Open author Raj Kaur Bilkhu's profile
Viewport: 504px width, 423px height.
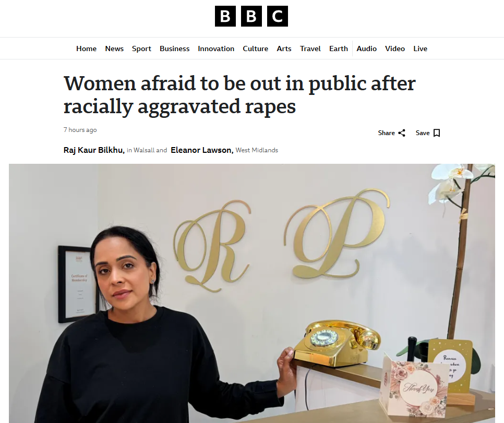pyautogui.click(x=94, y=150)
